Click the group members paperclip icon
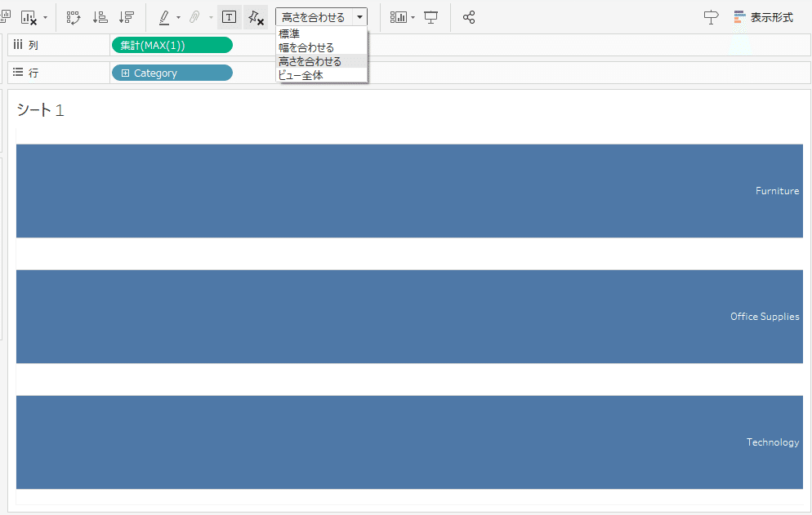Screen dimensions: 812x515 click(194, 18)
